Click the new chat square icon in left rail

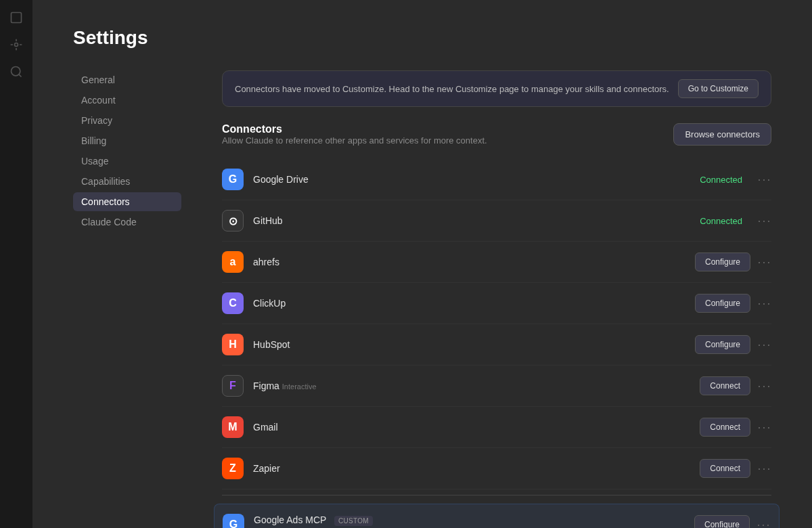[x=16, y=18]
